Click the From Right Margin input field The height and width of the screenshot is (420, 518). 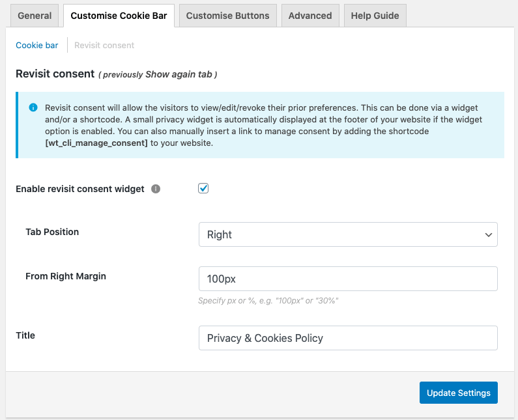click(x=348, y=279)
